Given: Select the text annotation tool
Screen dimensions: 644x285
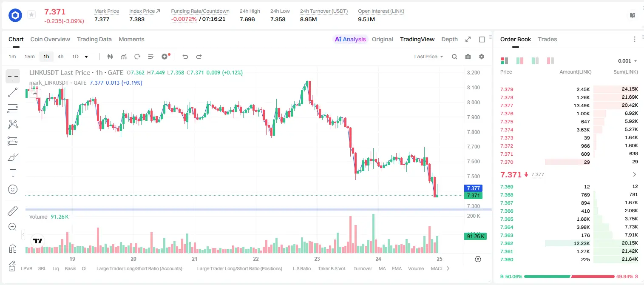Looking at the screenshot, I should [13, 173].
